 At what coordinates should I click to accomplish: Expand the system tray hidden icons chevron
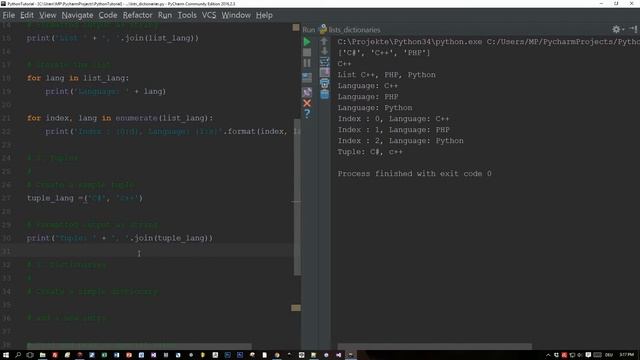pos(548,355)
